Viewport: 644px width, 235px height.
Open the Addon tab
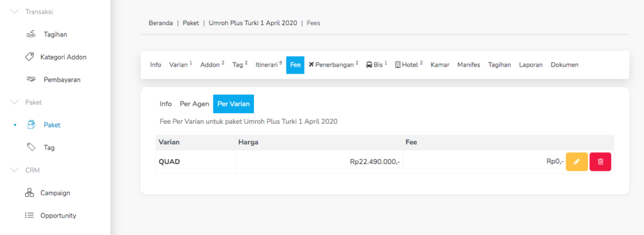(212, 65)
